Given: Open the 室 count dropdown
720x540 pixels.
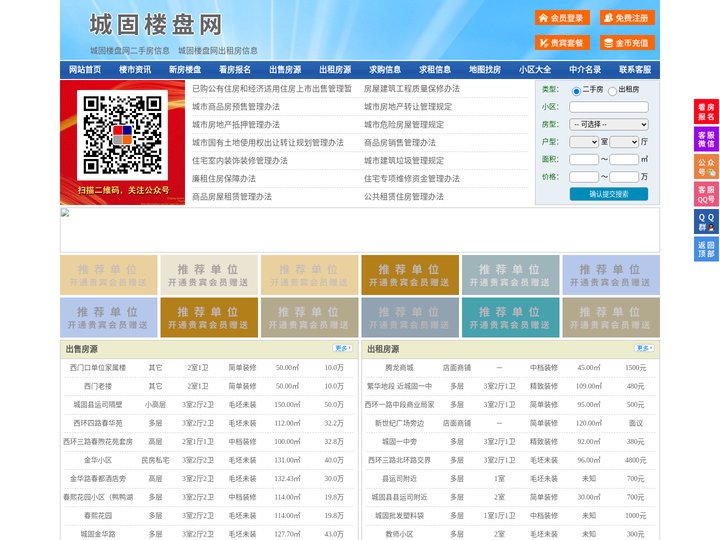Looking at the screenshot, I should point(584,142).
